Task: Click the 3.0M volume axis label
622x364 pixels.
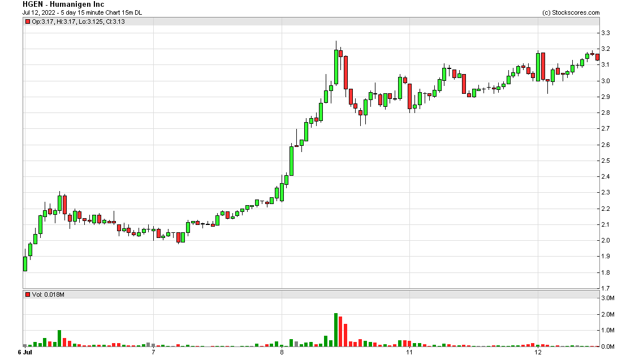Action: [608, 298]
